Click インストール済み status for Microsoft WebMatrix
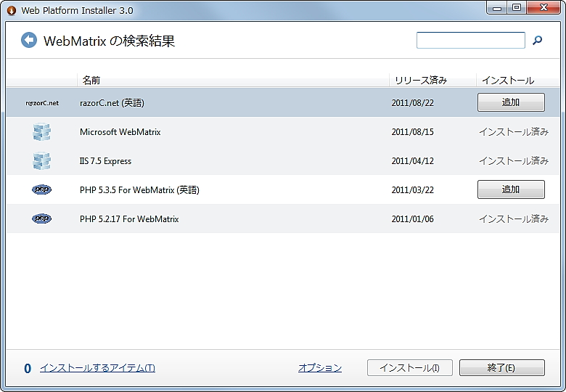Image resolution: width=566 pixels, height=392 pixels. (x=514, y=131)
